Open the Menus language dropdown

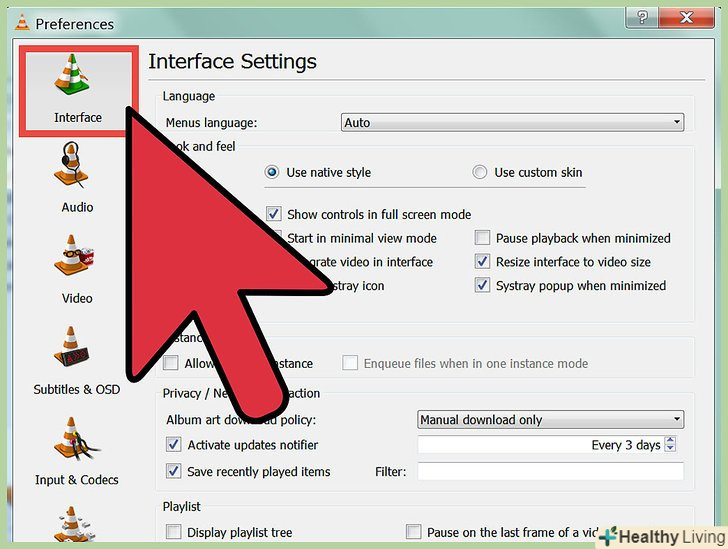[x=512, y=122]
